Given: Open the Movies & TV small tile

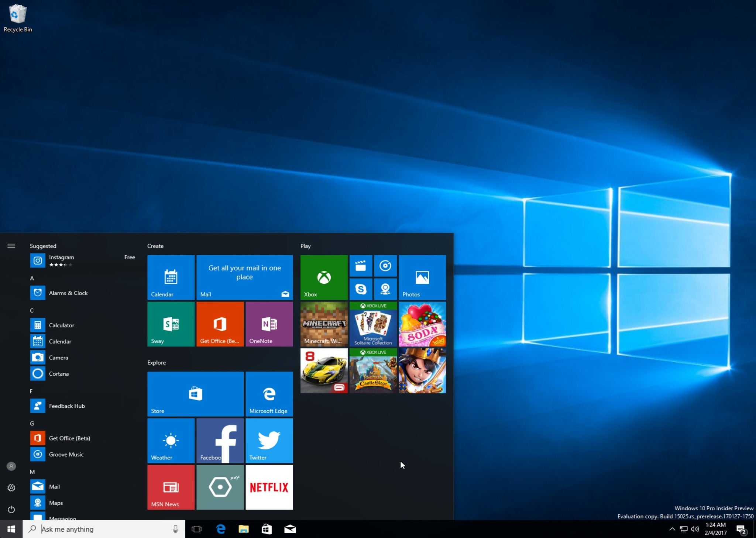Looking at the screenshot, I should point(361,266).
